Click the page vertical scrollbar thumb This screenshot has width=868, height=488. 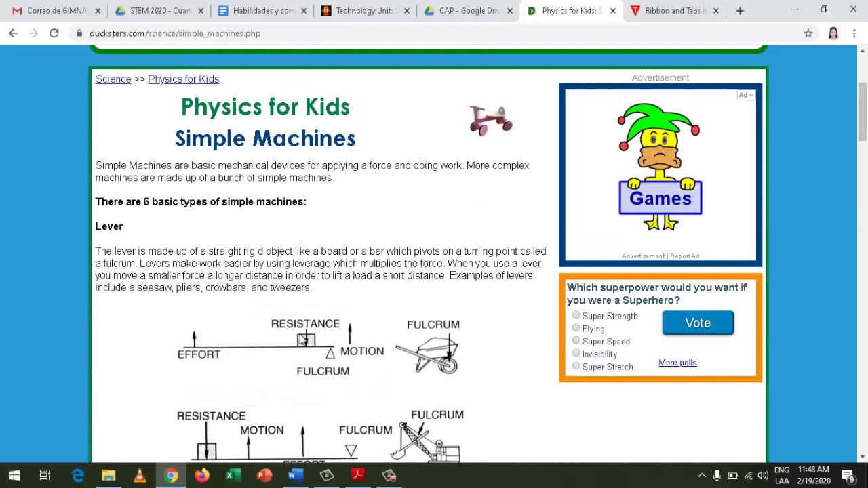pos(863,112)
